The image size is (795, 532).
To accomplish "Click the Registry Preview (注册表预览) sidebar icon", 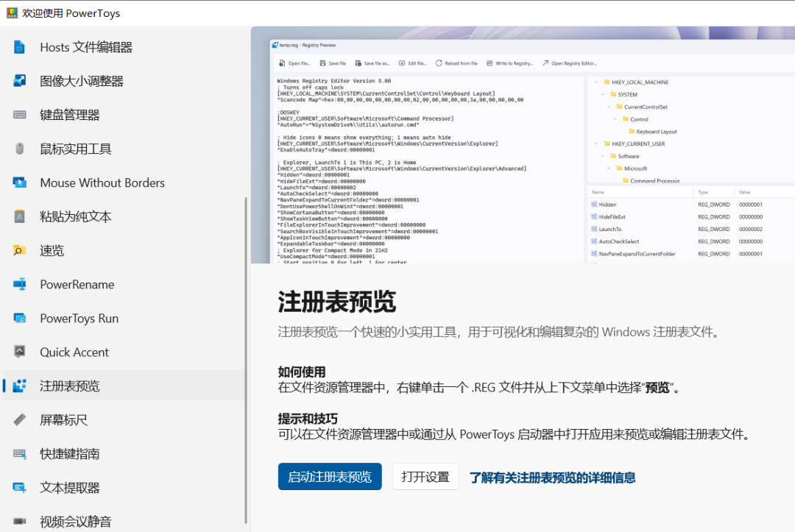I will click(x=19, y=386).
